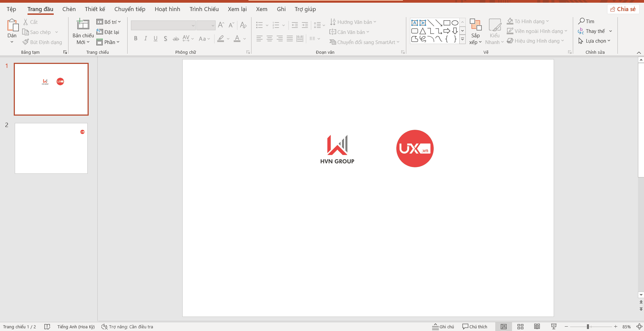This screenshot has height=331, width=644.
Task: Select the oval shape from shapes gallery
Action: tap(455, 22)
